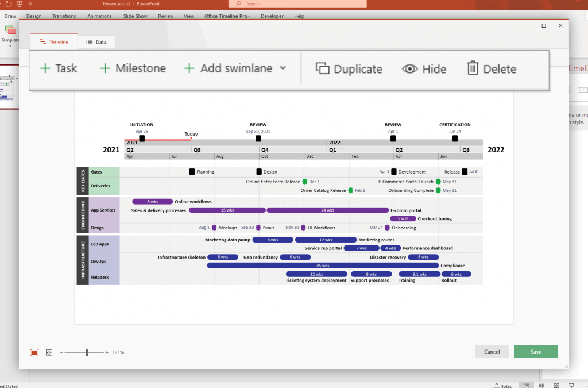Cancel the timeline edits

(x=492, y=351)
